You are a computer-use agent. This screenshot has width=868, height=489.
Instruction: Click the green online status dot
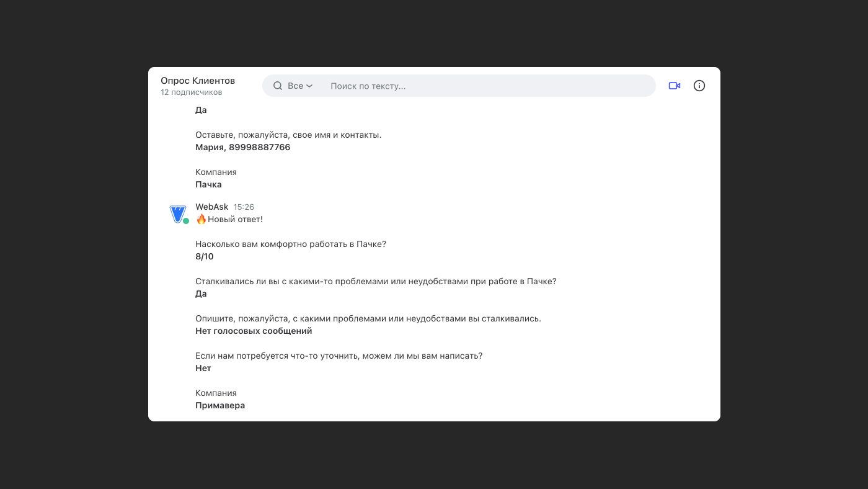click(186, 221)
